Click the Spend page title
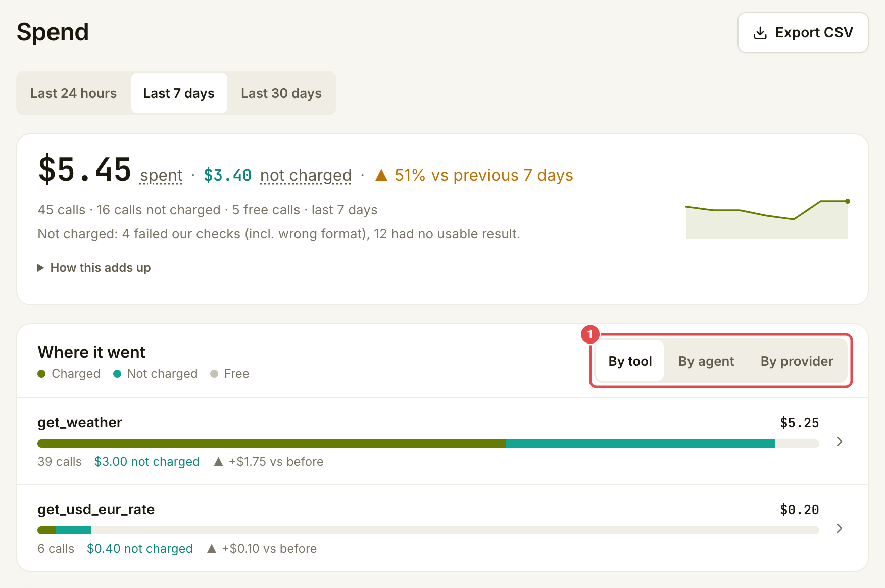 click(53, 32)
